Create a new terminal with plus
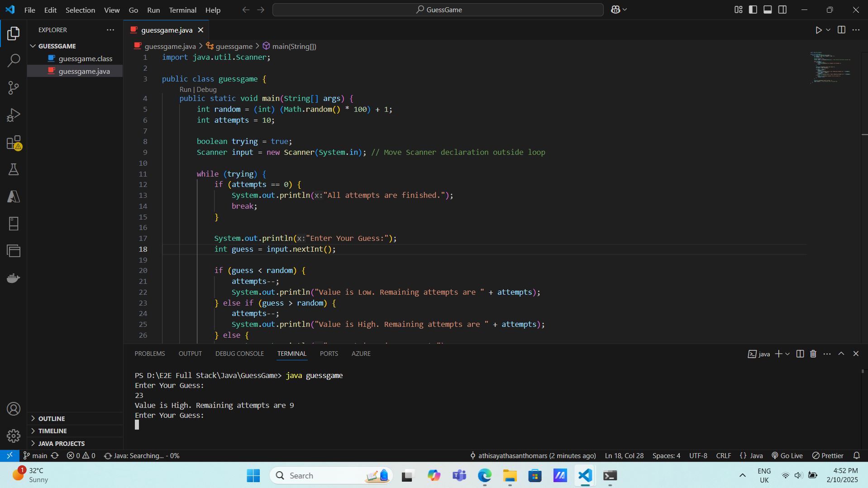Image resolution: width=868 pixels, height=488 pixels. point(778,354)
